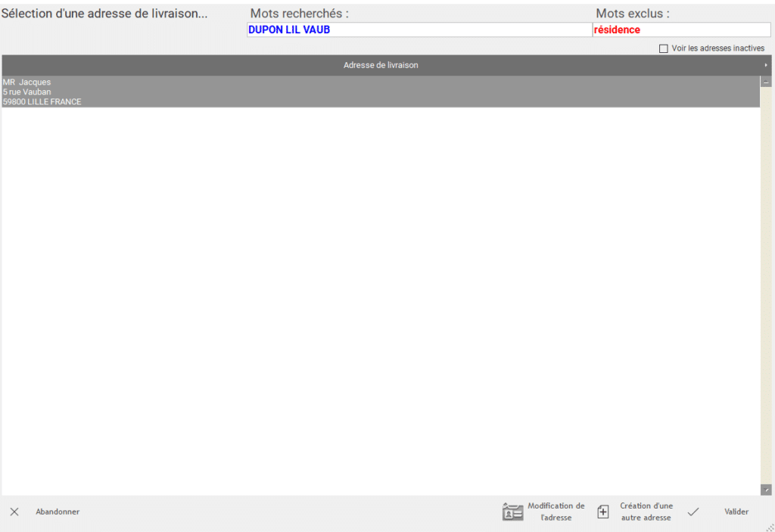The width and height of the screenshot is (775, 532).
Task: Select the line 5 rue Vauban
Action: pyautogui.click(x=26, y=92)
